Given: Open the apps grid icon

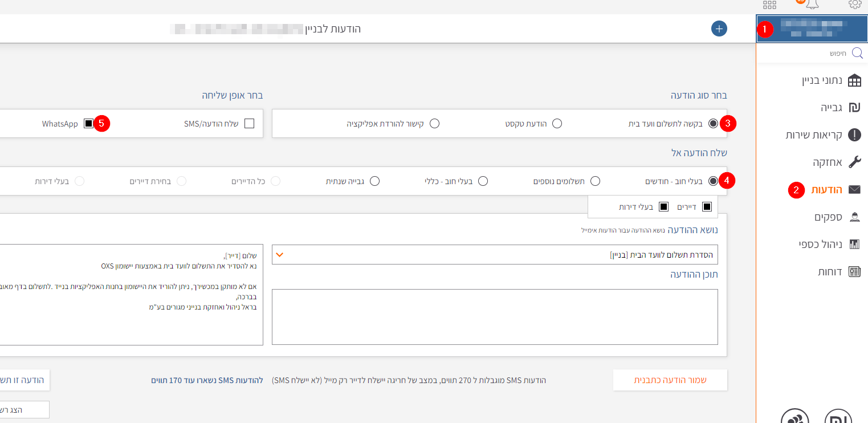Looking at the screenshot, I should [x=769, y=5].
